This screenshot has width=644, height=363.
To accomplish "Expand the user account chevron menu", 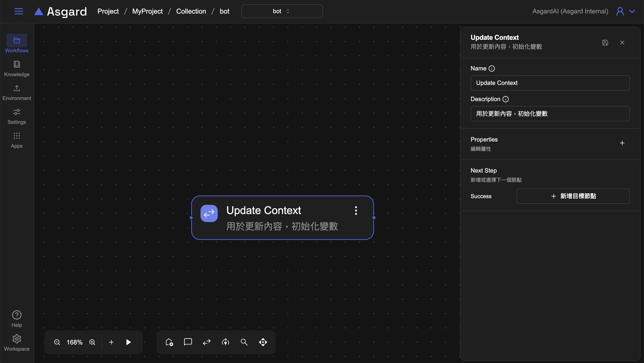I will [632, 11].
